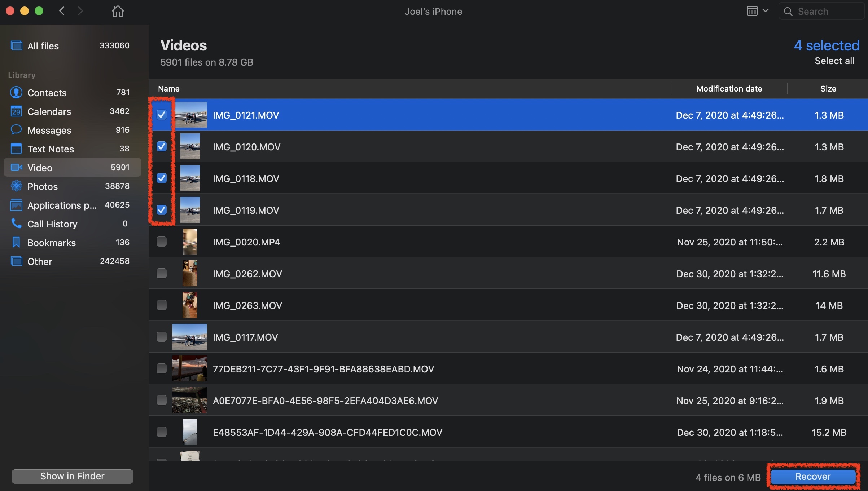868x491 pixels.
Task: Click the green window zoom button
Action: click(x=39, y=11)
